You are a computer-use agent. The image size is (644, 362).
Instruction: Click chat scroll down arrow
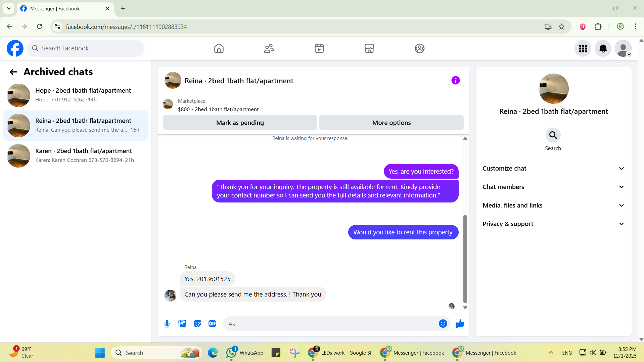click(x=465, y=308)
